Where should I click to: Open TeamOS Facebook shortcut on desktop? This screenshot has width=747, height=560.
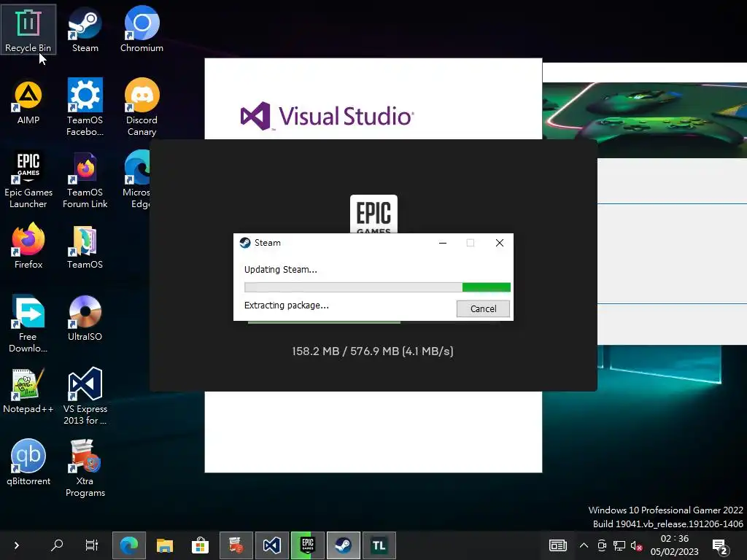point(85,108)
